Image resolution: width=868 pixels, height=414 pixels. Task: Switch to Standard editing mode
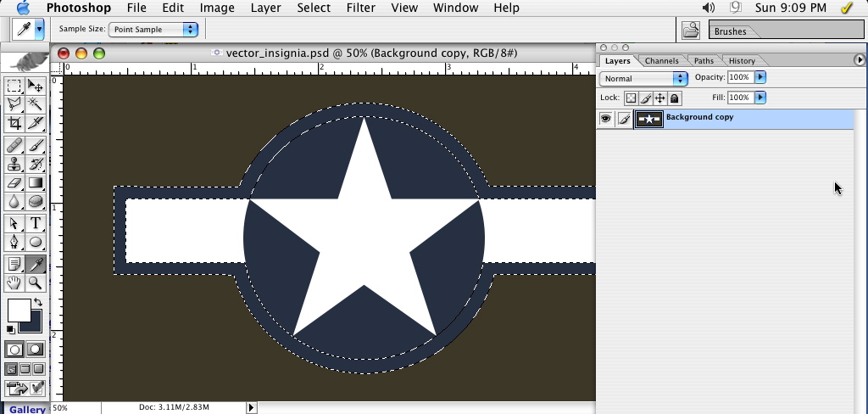14,350
